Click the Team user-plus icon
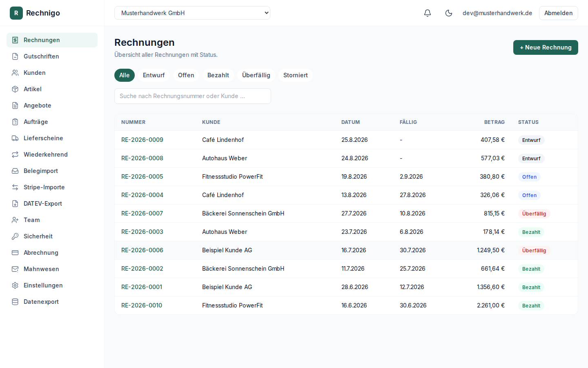This screenshot has width=588, height=368. pos(15,220)
